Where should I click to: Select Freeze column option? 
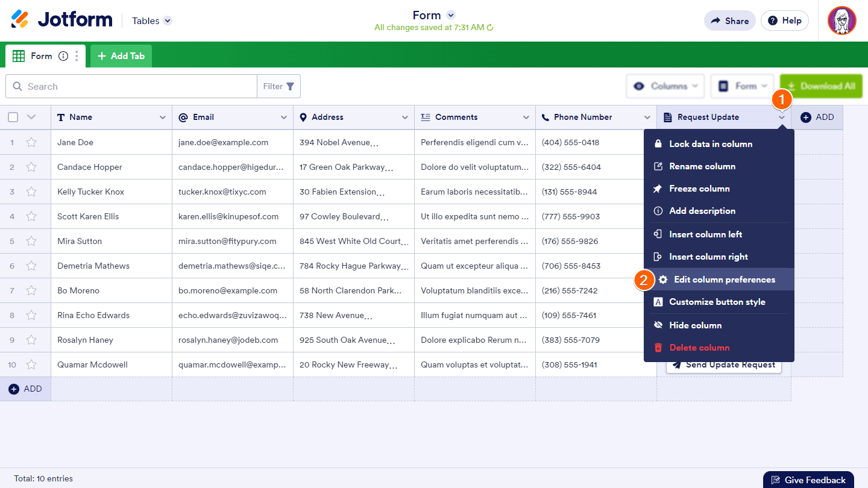(x=719, y=189)
